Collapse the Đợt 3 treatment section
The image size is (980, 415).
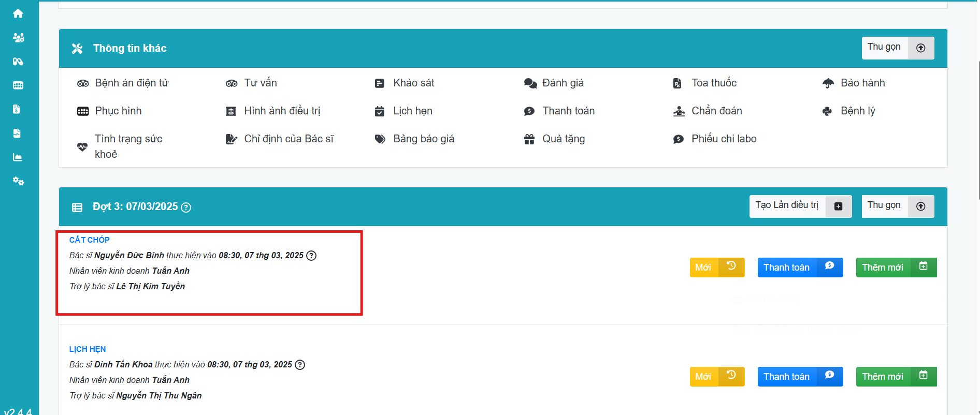pos(897,206)
